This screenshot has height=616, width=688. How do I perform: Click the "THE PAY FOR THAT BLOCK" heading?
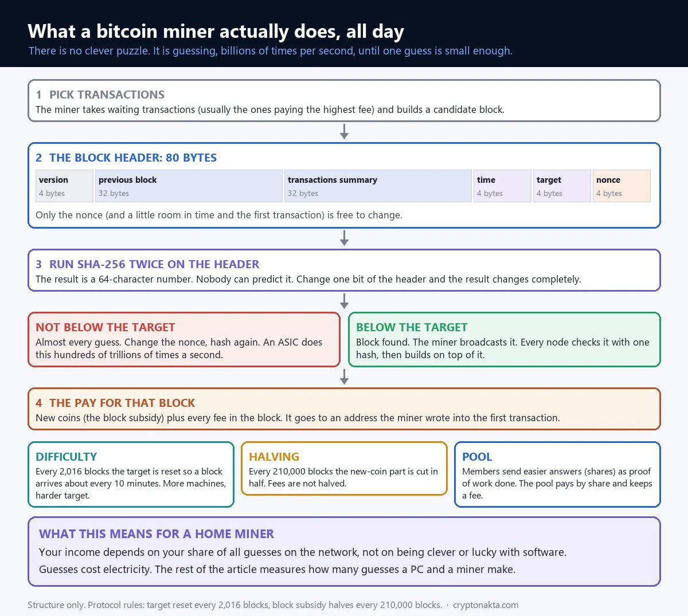pyautogui.click(x=122, y=403)
